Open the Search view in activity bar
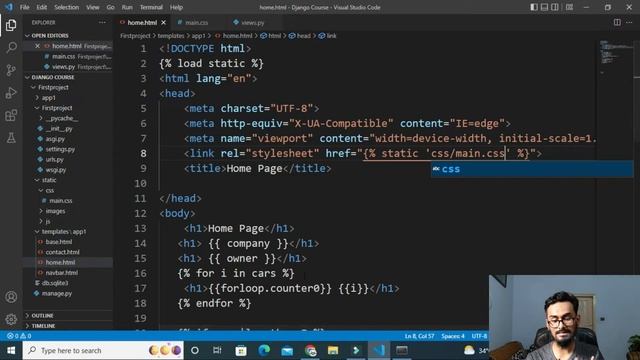The height and width of the screenshot is (360, 640). pos(11,47)
